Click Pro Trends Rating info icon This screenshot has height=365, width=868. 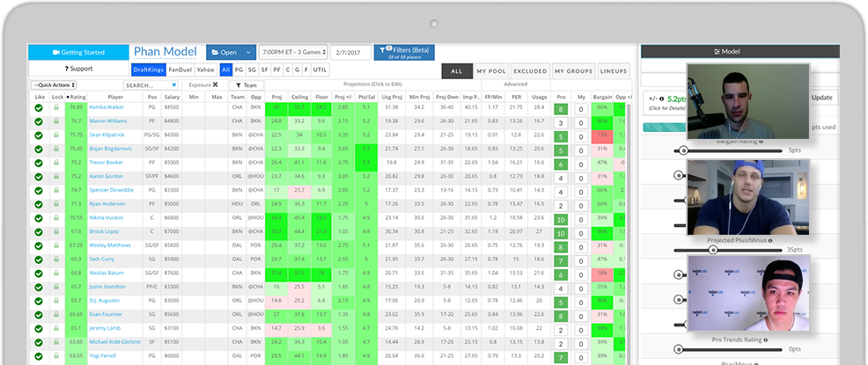765,339
